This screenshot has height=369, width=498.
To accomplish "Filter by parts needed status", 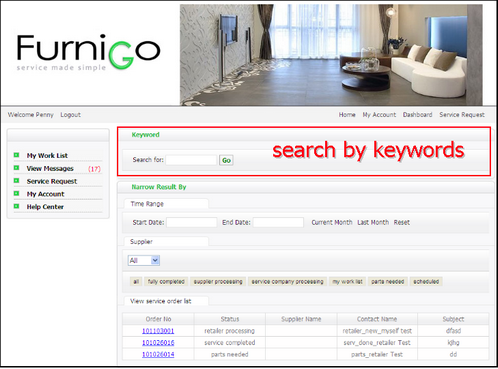I will [x=388, y=281].
